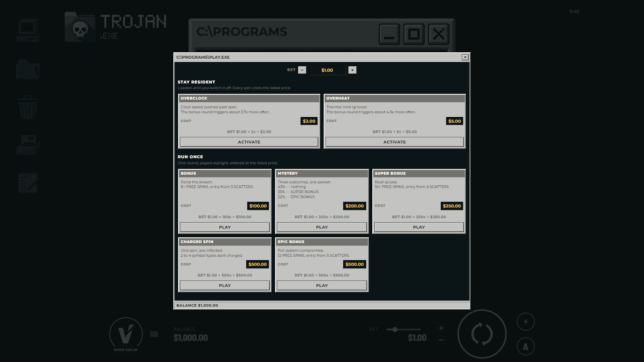644x362 pixels.
Task: Open the hamburger menu icon
Action: 154,334
